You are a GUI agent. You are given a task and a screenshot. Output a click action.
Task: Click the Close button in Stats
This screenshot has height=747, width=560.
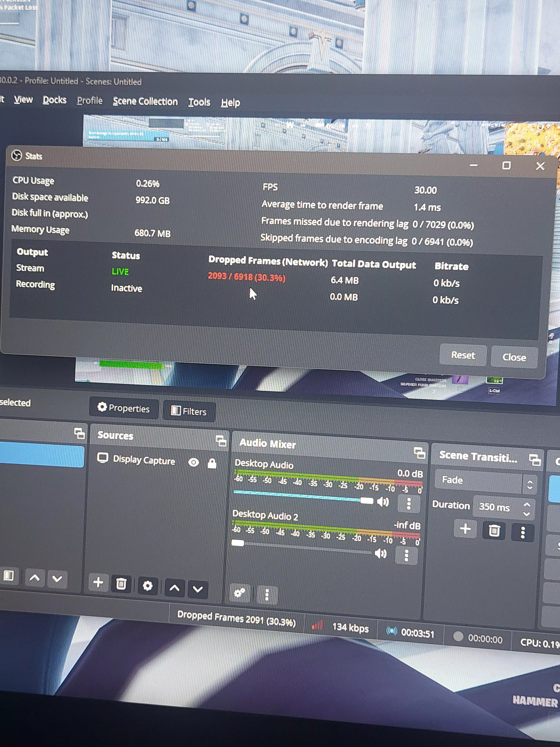click(x=514, y=357)
